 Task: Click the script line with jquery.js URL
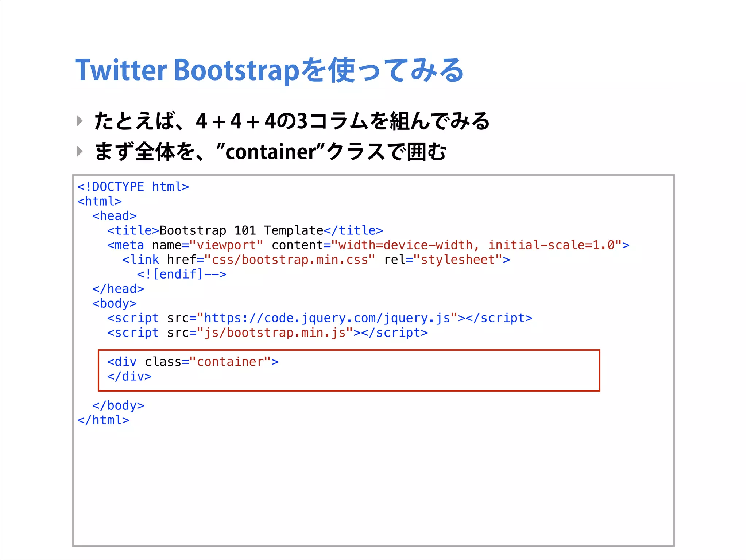pyautogui.click(x=320, y=318)
